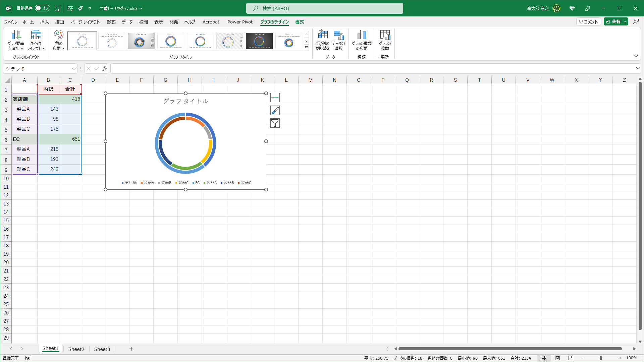Viewport: 644px width, 362px height.
Task: Click chart filter funnel button
Action: click(x=275, y=123)
